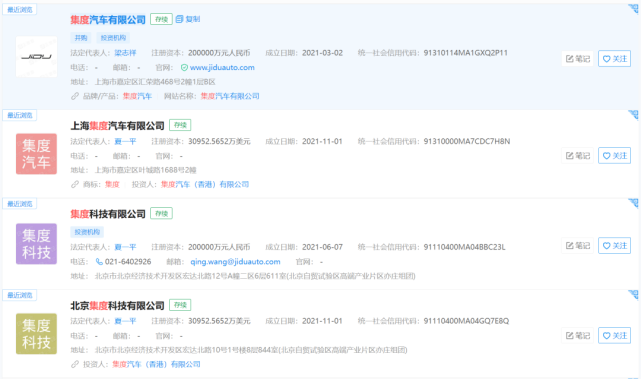
Task: Select credit code 91110400MA04BBC23L
Action: [x=464, y=247]
